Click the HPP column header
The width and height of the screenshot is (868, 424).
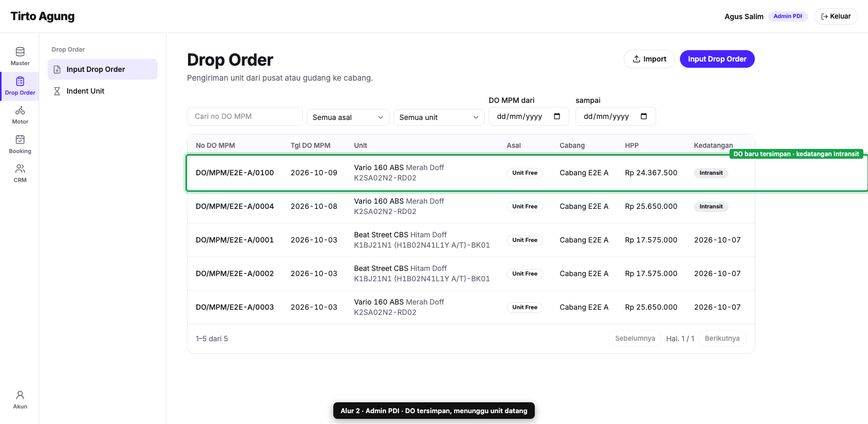(x=632, y=146)
